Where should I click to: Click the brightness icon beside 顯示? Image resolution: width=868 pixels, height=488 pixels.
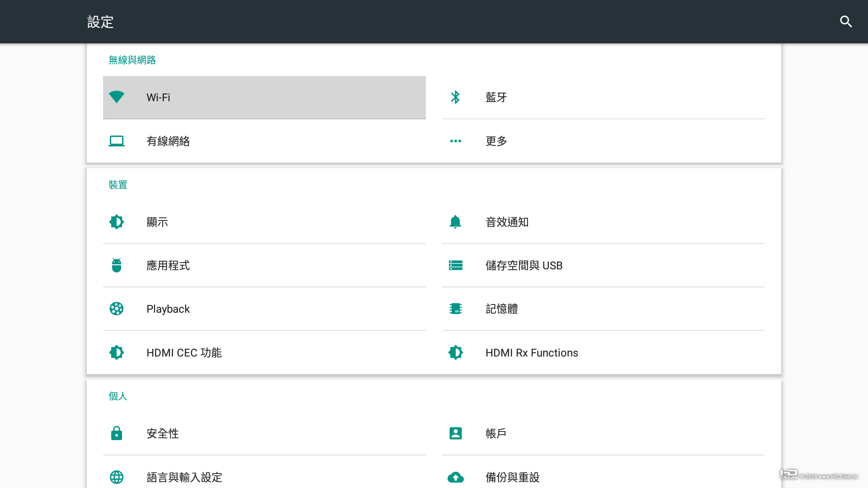(x=117, y=222)
